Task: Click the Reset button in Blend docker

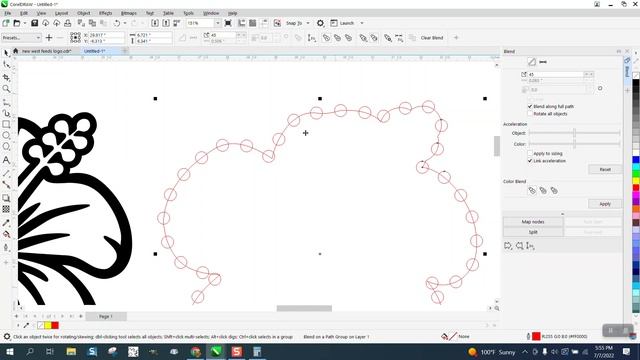Action: [605, 169]
